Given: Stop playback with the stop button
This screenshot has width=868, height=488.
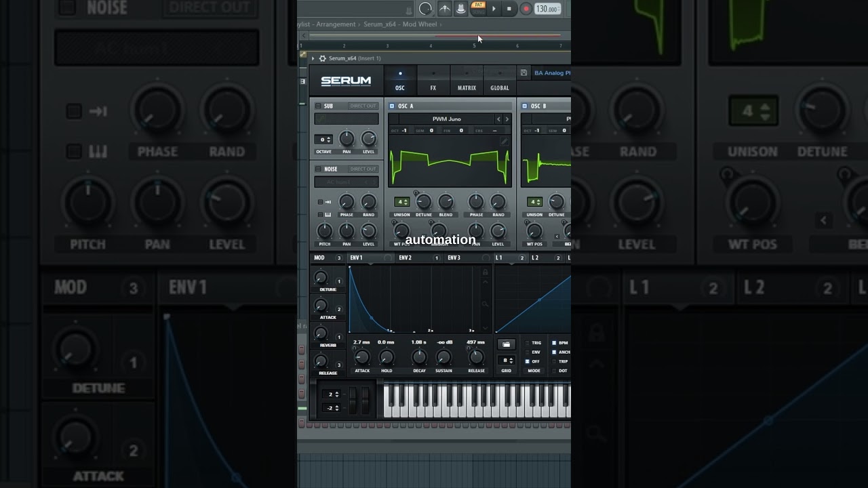Looking at the screenshot, I should (x=509, y=9).
